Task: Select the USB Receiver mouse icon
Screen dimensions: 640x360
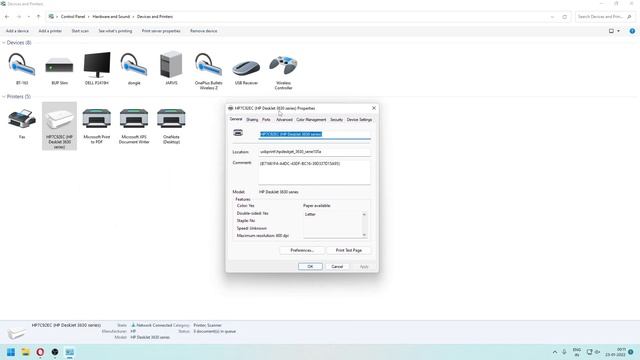Action: 246,68
